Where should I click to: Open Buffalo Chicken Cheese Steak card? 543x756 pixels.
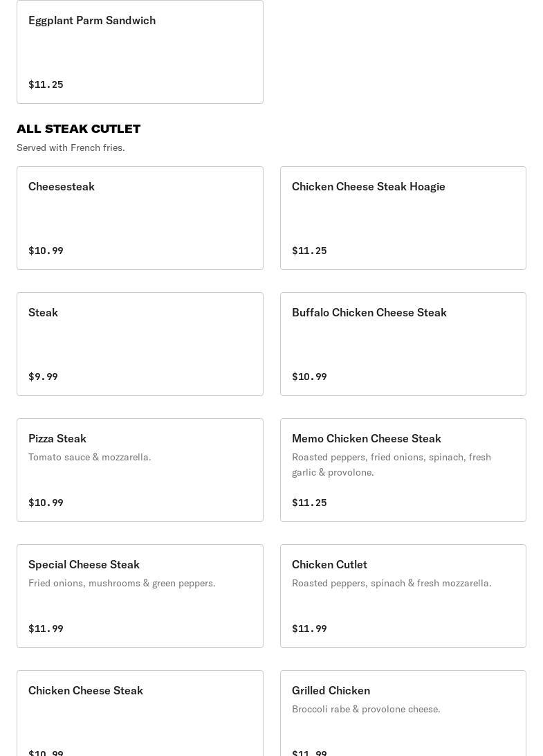403,344
